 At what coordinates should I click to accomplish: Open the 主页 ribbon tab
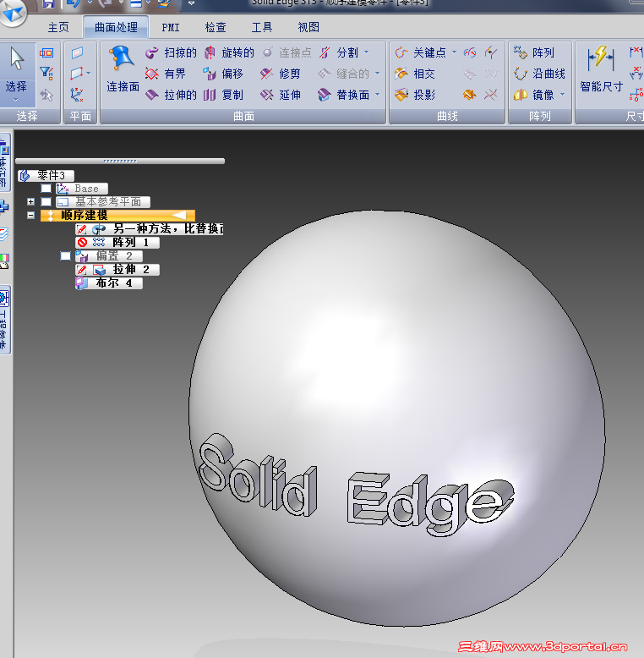click(57, 27)
